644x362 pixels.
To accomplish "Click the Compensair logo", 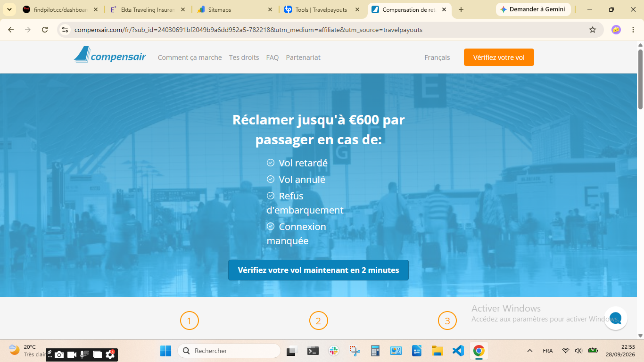I will click(x=110, y=55).
